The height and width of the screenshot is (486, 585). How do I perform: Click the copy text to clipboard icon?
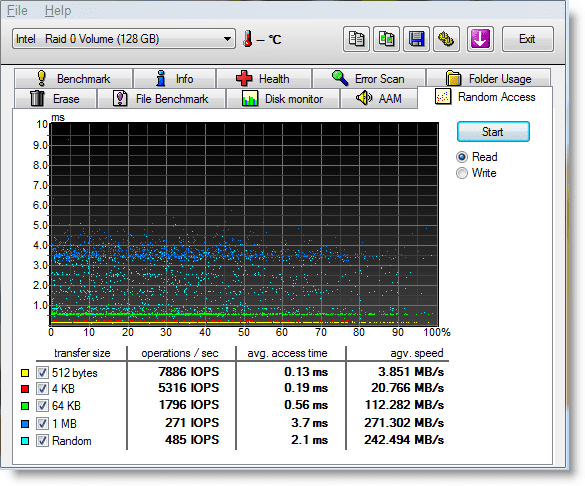click(x=356, y=39)
